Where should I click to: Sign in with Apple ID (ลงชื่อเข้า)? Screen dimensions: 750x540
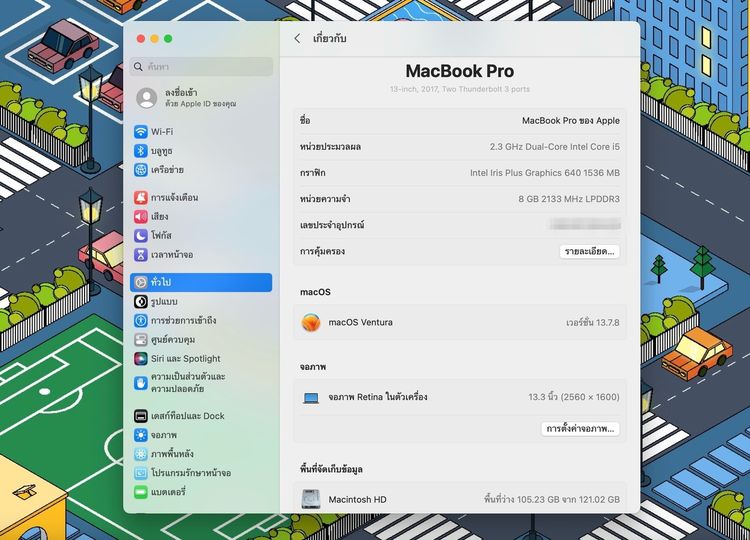coord(200,98)
